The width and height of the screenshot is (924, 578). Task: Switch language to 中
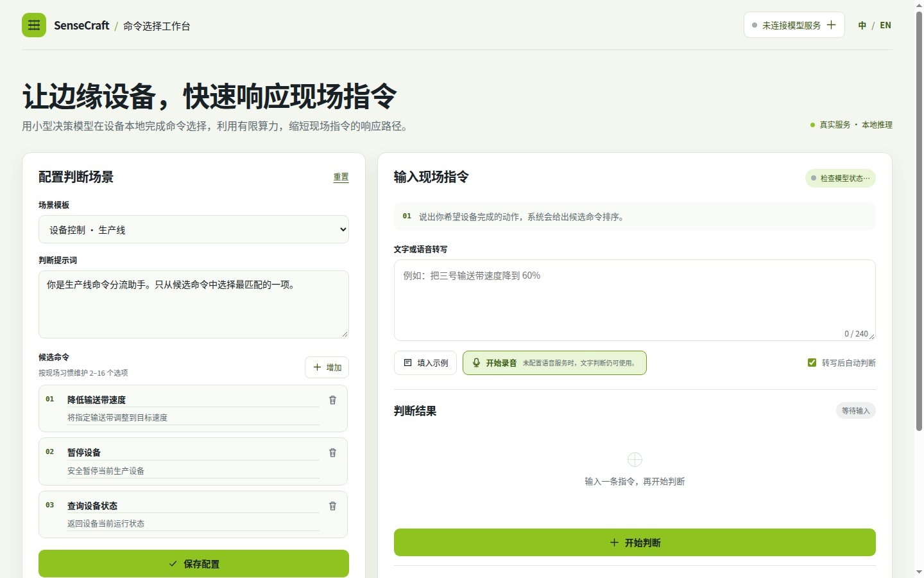pos(862,25)
